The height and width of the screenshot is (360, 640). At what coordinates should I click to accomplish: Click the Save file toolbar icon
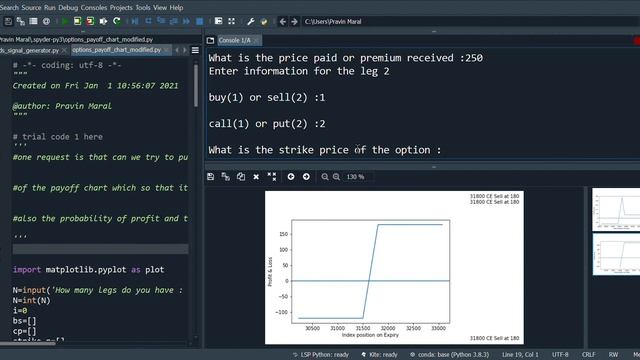pyautogui.click(x=8, y=21)
